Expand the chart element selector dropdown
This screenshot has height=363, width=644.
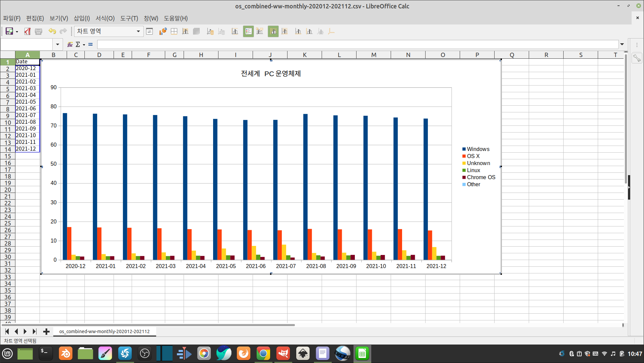(x=138, y=31)
